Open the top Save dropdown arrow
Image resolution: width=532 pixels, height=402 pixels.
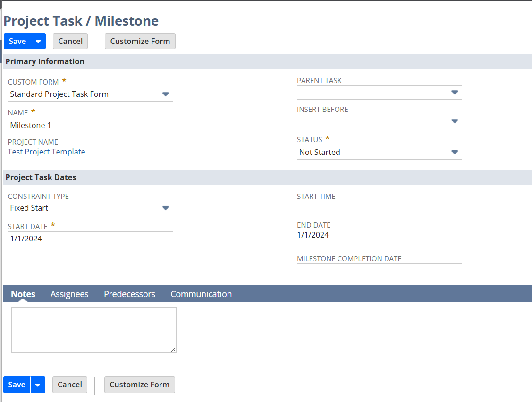pyautogui.click(x=38, y=41)
